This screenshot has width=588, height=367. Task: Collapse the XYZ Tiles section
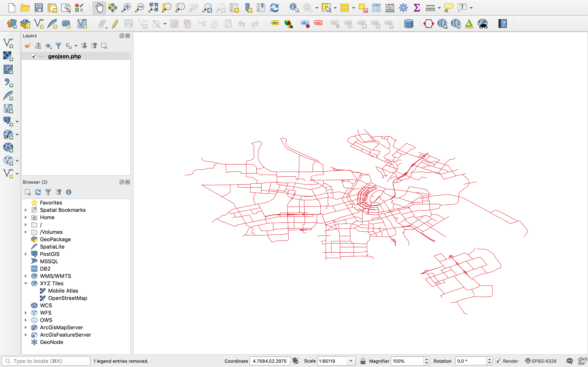click(26, 283)
